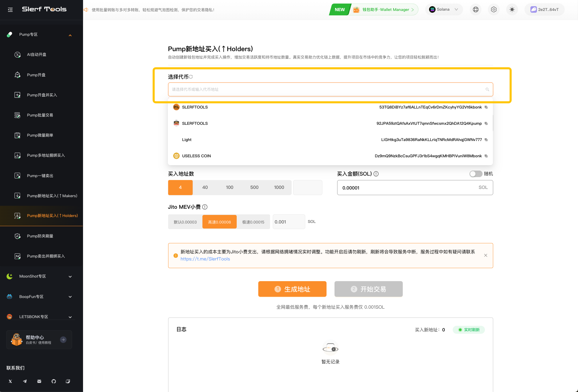Click custom Jito tip field 0.001
Image resolution: width=578 pixels, height=392 pixels.
[x=289, y=222]
